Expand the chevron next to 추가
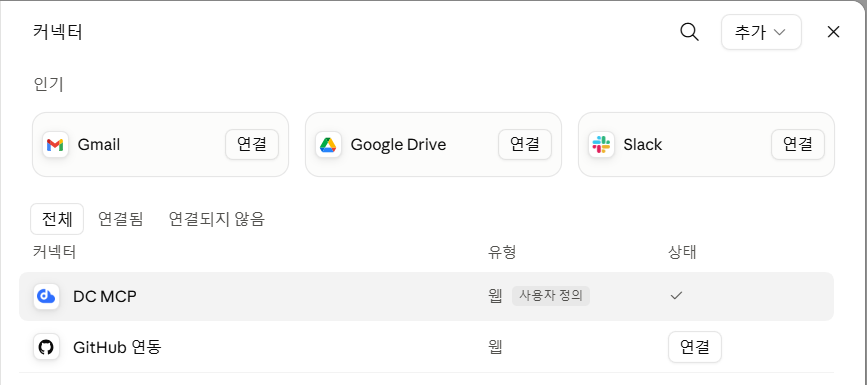867x385 pixels. coord(780,33)
